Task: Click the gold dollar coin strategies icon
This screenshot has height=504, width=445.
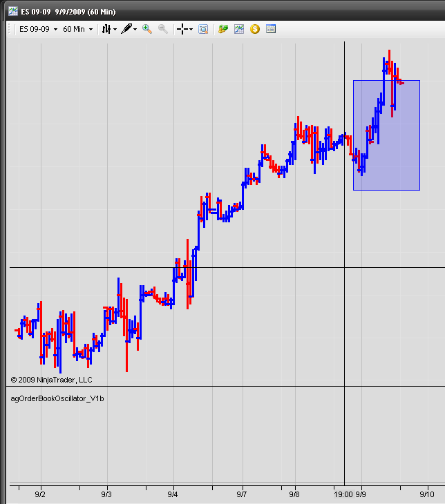Action: tap(255, 29)
